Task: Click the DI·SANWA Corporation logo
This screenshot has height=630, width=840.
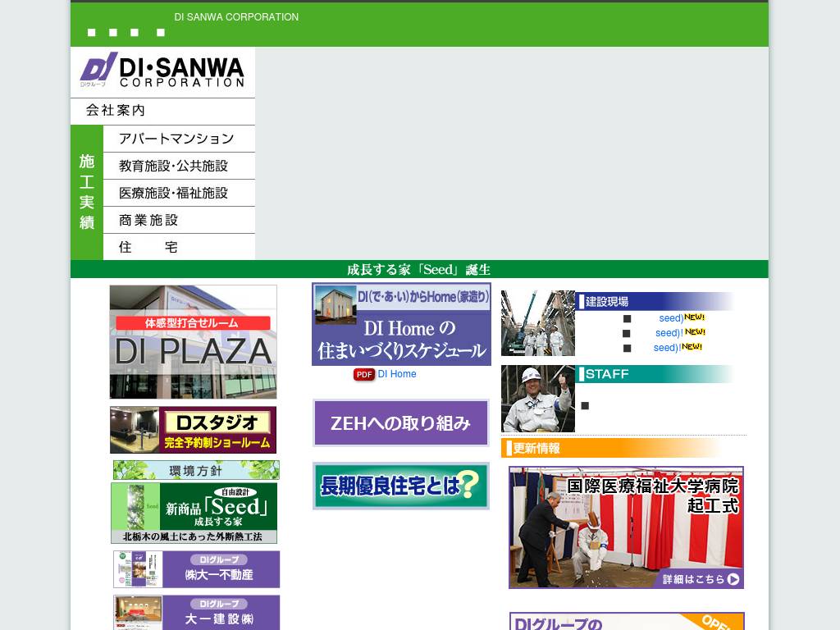Action: (162, 72)
